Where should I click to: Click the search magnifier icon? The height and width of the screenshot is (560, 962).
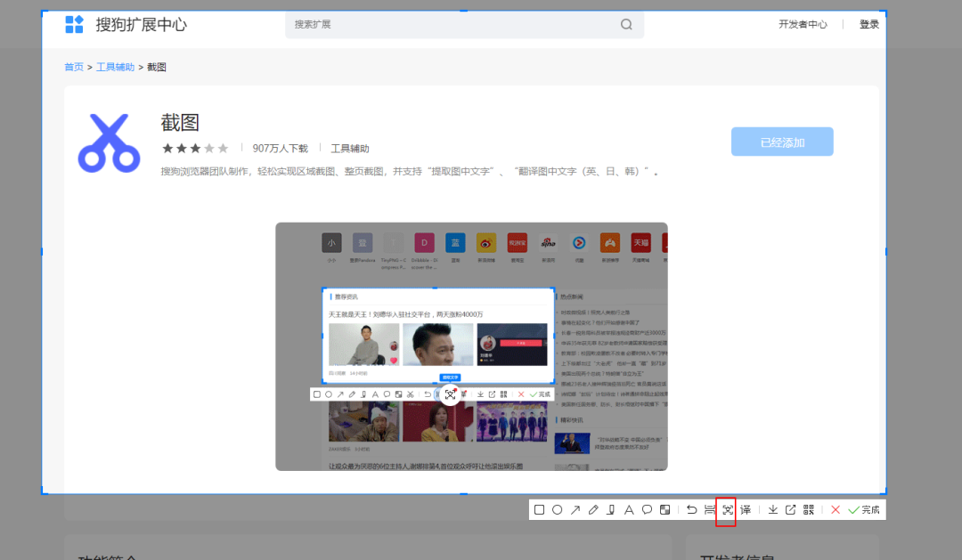pos(626,25)
